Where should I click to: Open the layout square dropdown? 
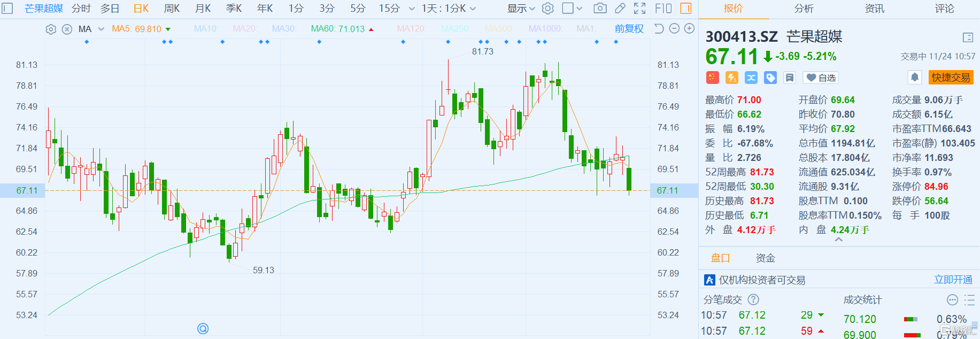tap(573, 9)
